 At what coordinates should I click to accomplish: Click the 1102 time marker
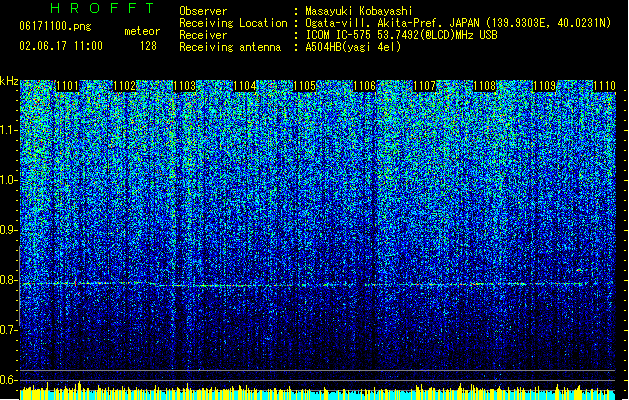(x=125, y=86)
